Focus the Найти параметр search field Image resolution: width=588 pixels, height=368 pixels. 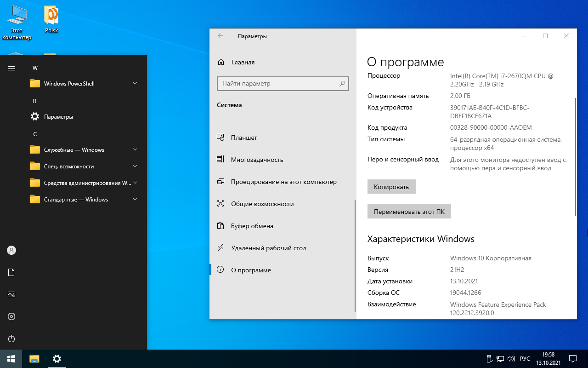click(x=283, y=84)
